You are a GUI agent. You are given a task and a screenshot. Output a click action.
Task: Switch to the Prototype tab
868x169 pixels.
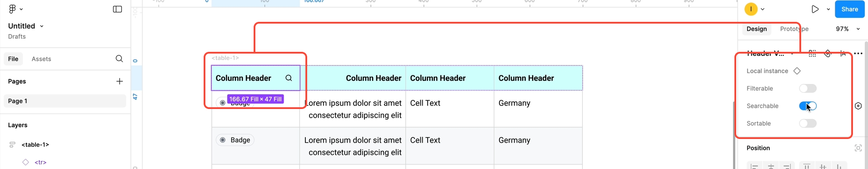pos(794,29)
